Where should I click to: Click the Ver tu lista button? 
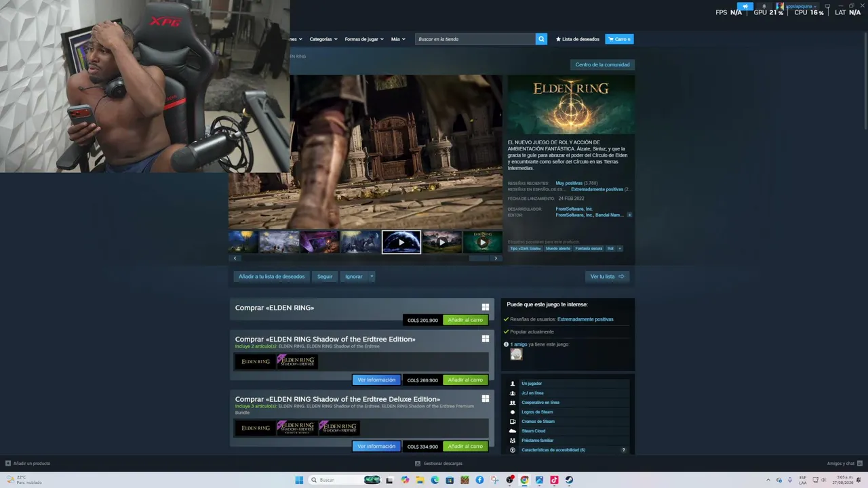pyautogui.click(x=607, y=277)
